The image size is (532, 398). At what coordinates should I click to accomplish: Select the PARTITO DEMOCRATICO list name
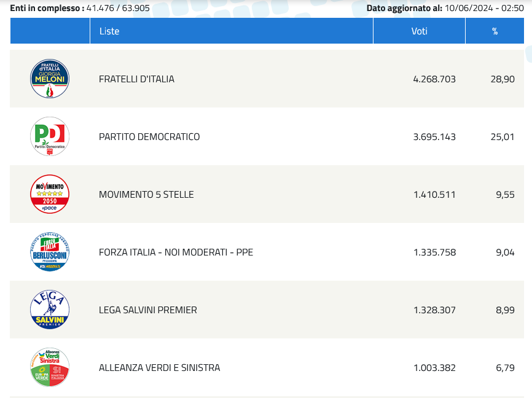149,137
